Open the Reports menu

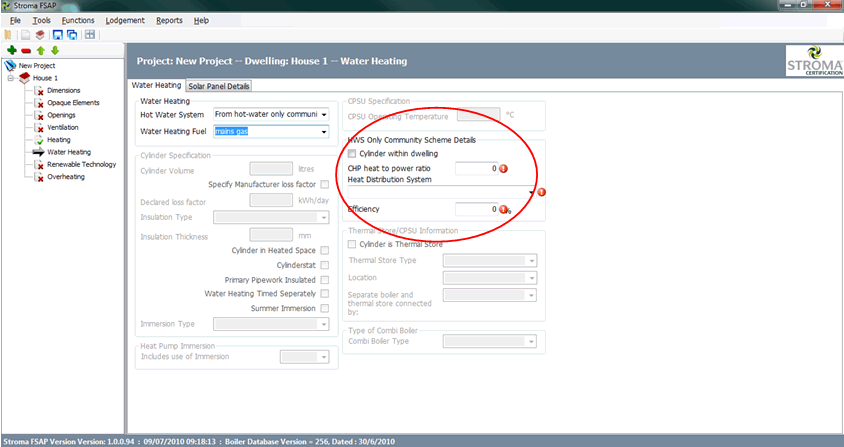pyautogui.click(x=170, y=20)
